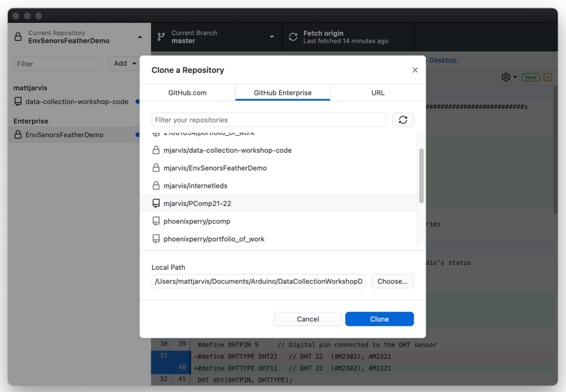Click the repository list scrollbar

pyautogui.click(x=421, y=176)
